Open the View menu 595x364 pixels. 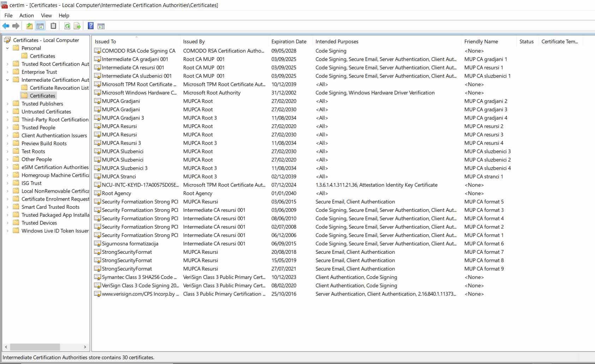(x=46, y=16)
